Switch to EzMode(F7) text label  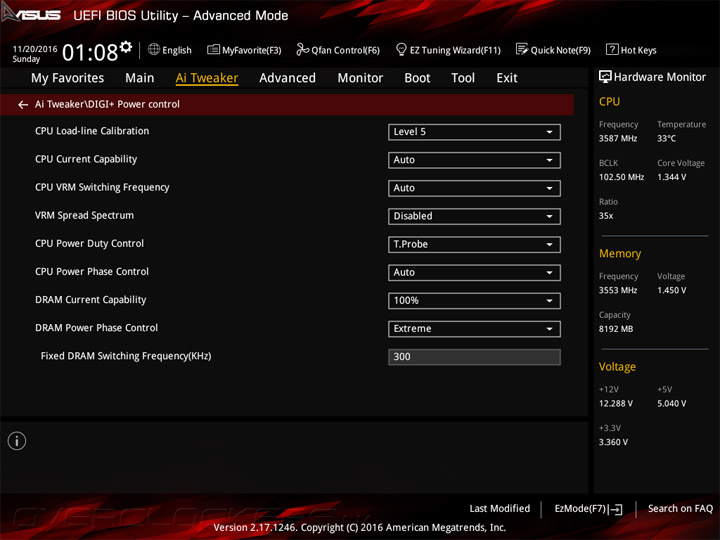580,508
